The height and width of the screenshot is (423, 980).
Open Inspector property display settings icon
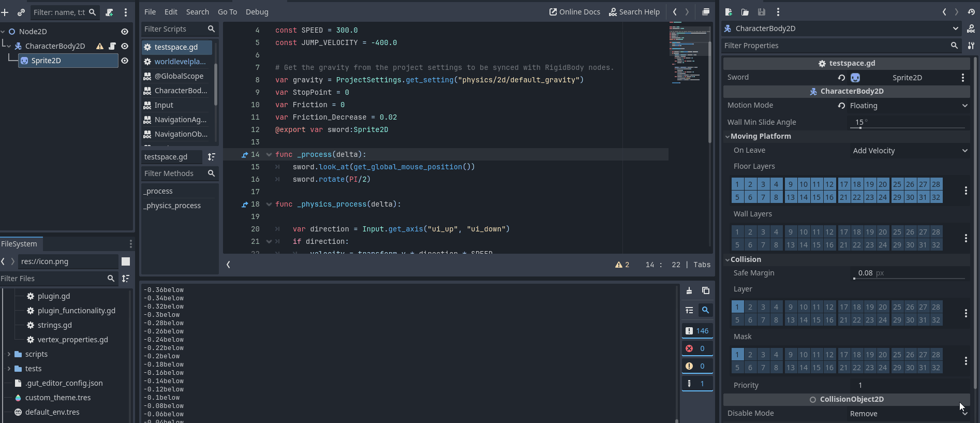(971, 46)
